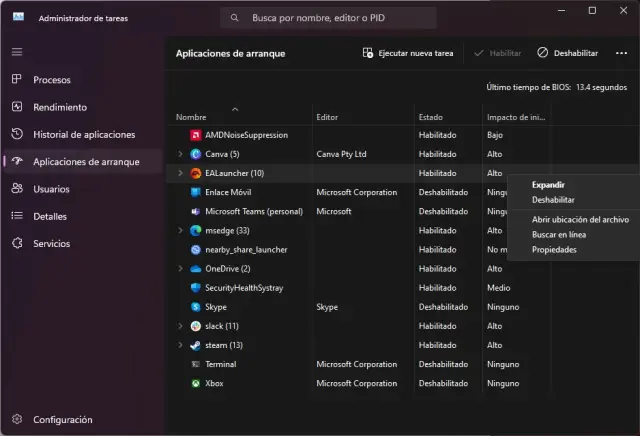
Task: Expand the OneDrive (2) group
Action: tap(180, 269)
